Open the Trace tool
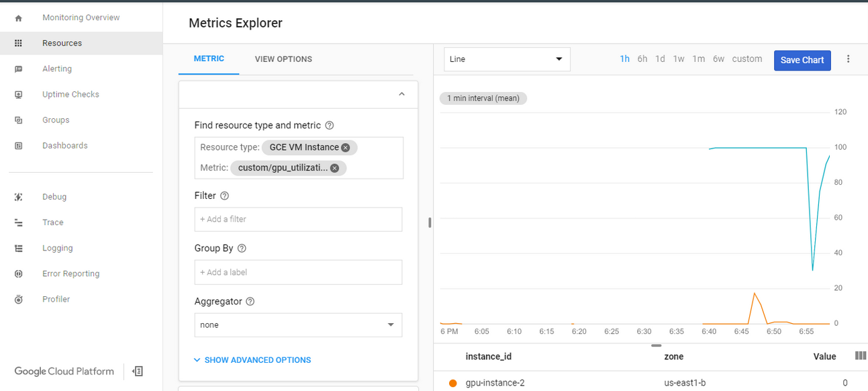The height and width of the screenshot is (391, 868). coord(52,222)
